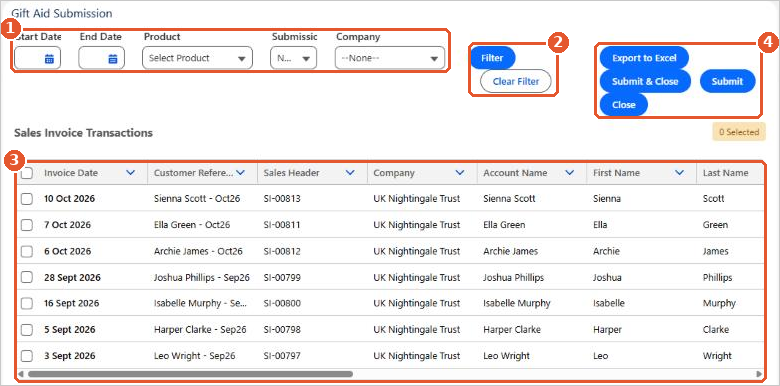The height and width of the screenshot is (386, 780).
Task: Click sales header SI-00800
Action: (x=282, y=303)
